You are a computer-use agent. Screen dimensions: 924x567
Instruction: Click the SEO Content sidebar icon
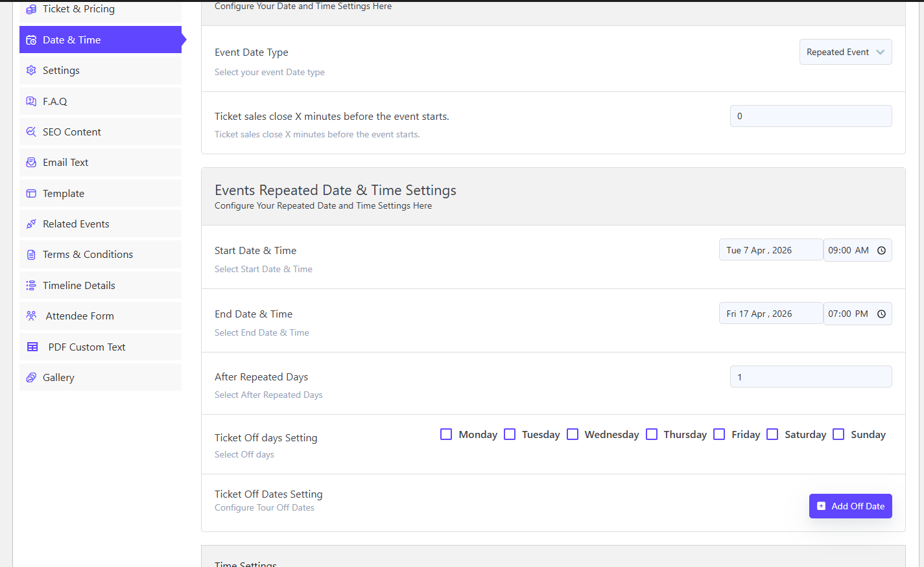[31, 132]
